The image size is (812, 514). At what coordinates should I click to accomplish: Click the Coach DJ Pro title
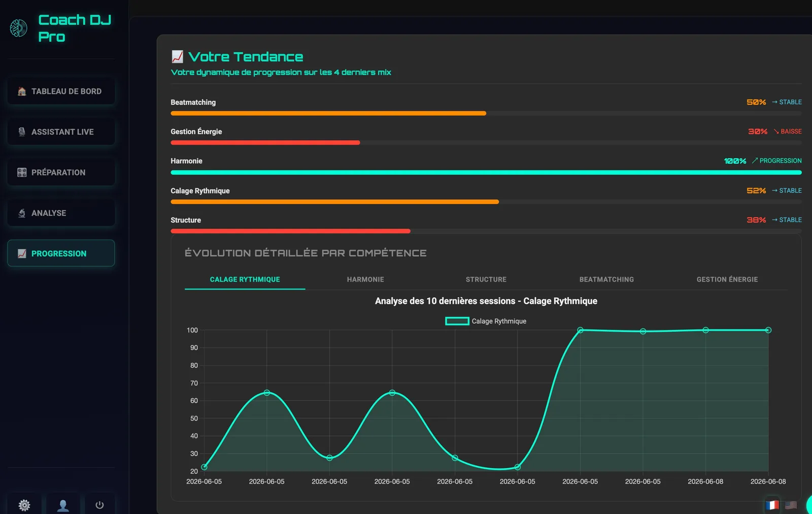pos(75,28)
